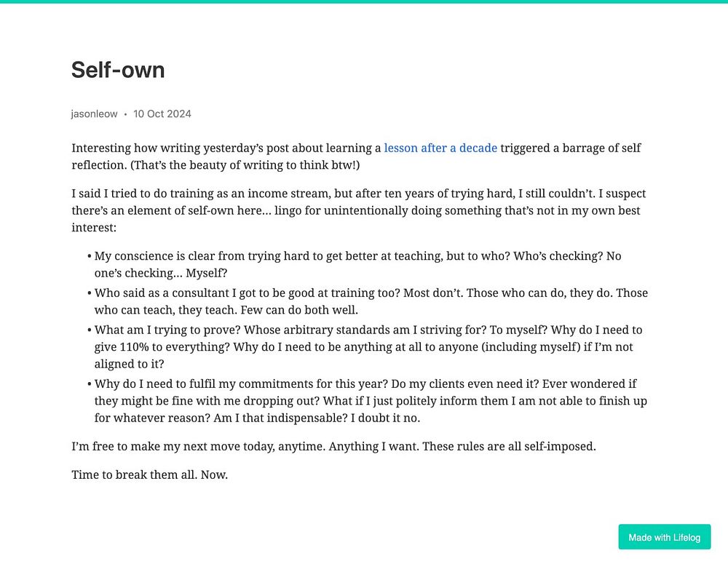The image size is (728, 564).
Task: Click the 'Self-own' post title
Action: point(118,70)
